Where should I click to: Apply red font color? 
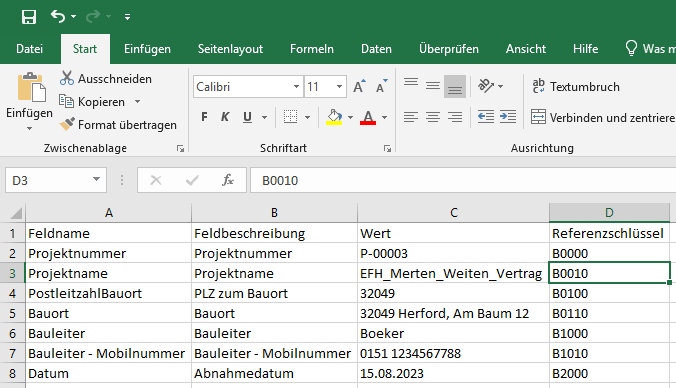pos(368,117)
